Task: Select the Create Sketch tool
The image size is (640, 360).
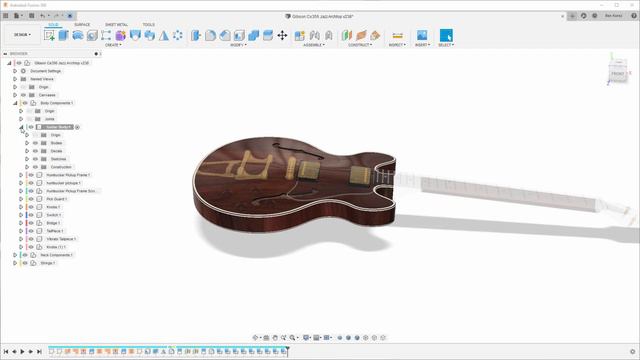Action: (x=49, y=36)
